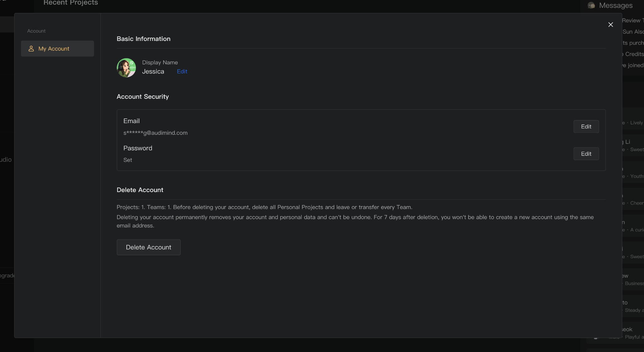Click the Display Name label
The height and width of the screenshot is (352, 644).
click(x=160, y=62)
